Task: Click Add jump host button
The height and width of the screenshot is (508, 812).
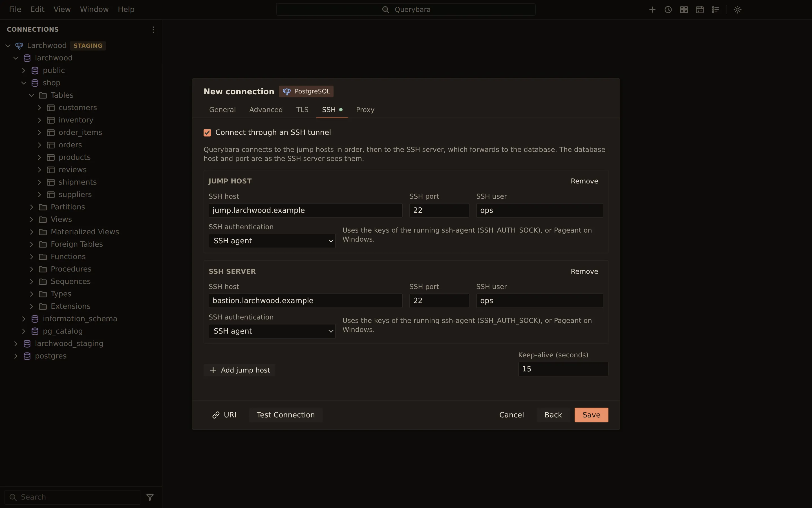Action: [x=240, y=370]
